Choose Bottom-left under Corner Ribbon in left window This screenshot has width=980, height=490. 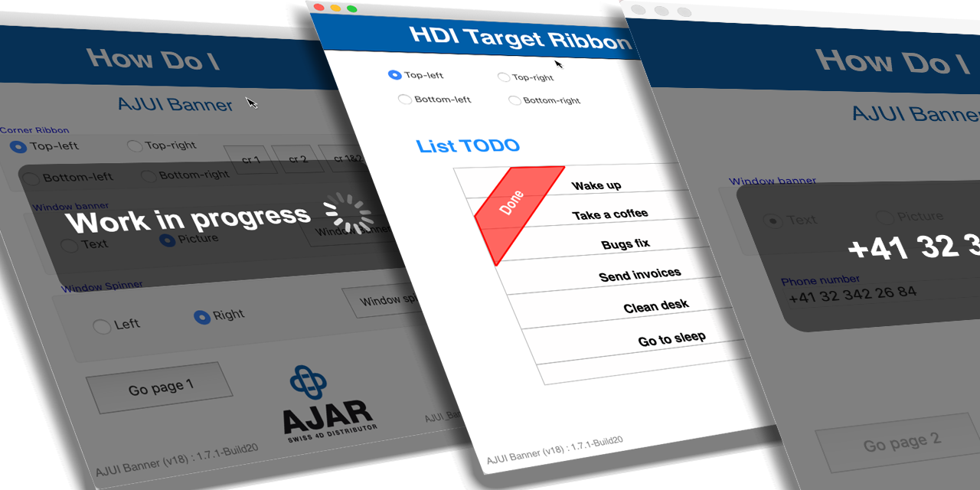tap(31, 178)
